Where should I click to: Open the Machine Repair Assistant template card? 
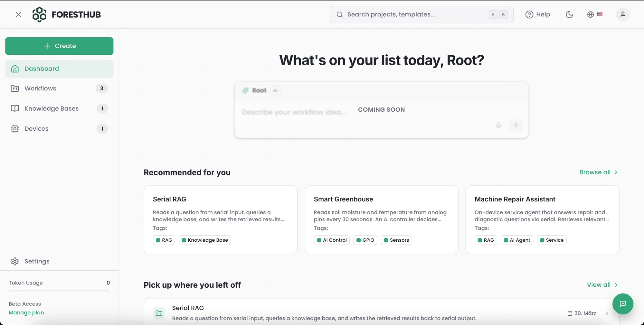542,220
